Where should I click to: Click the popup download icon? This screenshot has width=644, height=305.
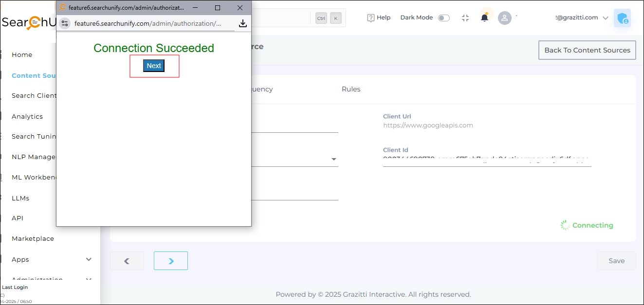click(242, 23)
